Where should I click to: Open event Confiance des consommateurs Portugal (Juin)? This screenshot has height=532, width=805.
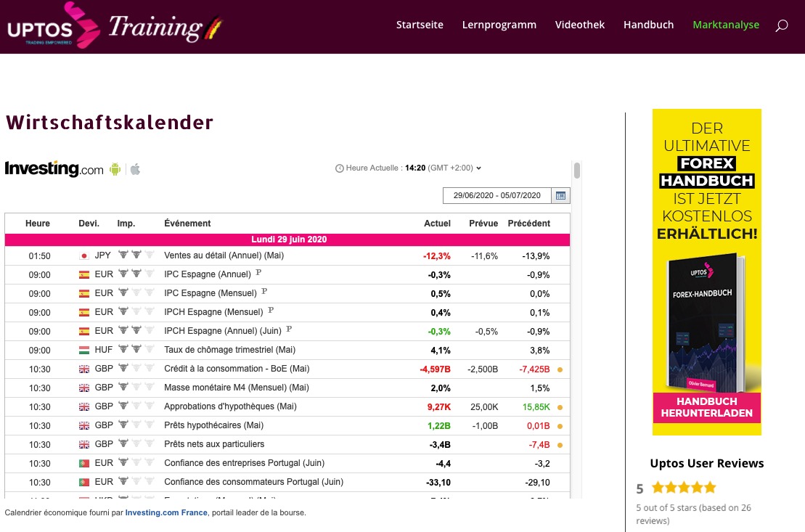click(x=253, y=482)
